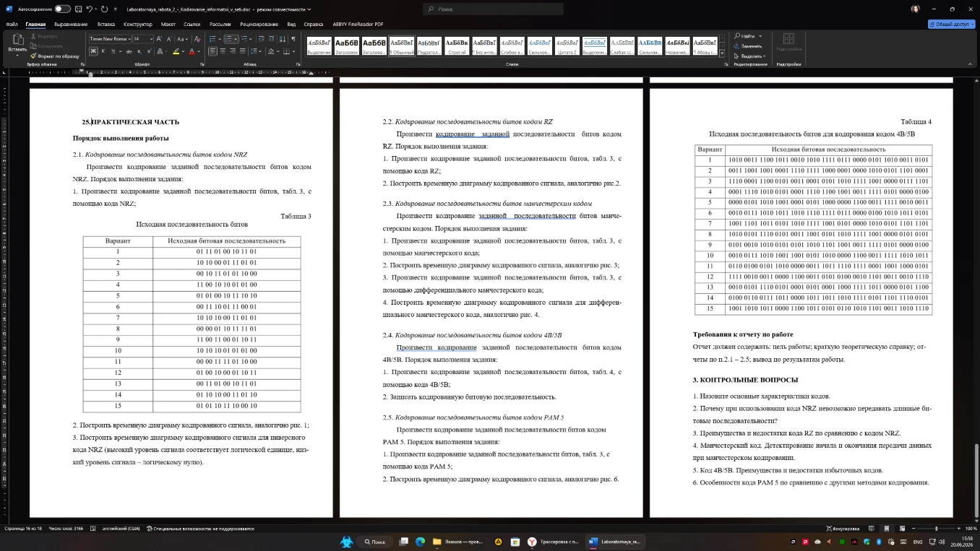The height and width of the screenshot is (551, 980).
Task: Toggle Underline (Ч) formatting
Action: tap(113, 51)
